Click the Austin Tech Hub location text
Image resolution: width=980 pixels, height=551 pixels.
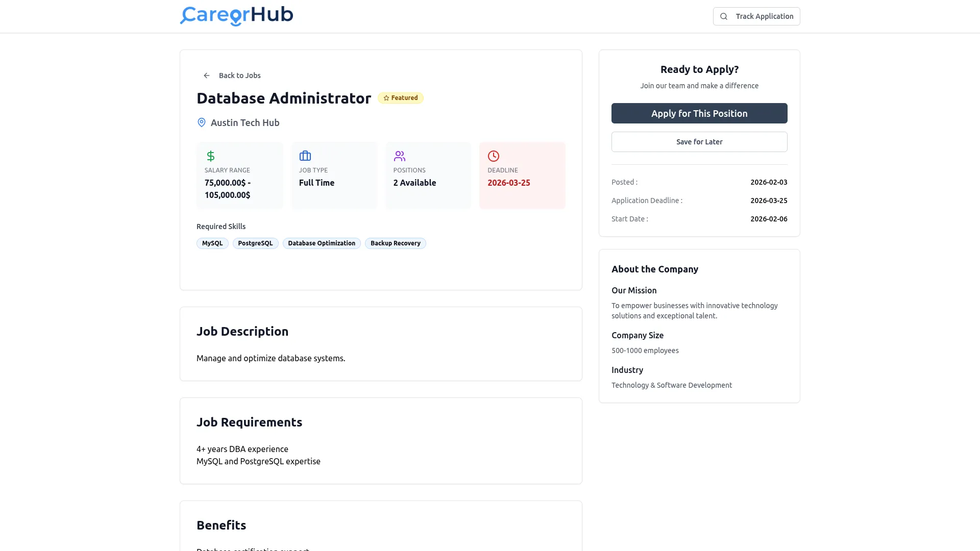click(x=245, y=122)
